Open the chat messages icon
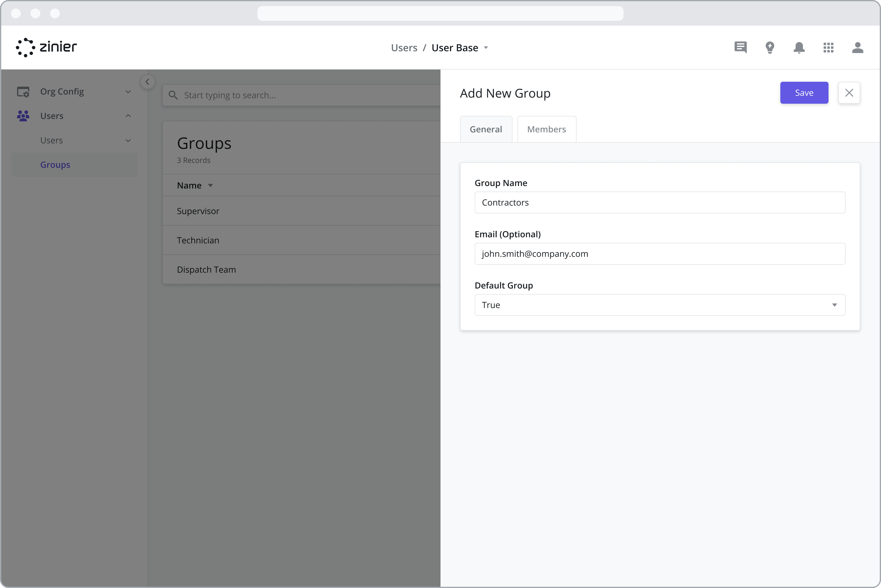Screen dimensions: 881x588 740,48
